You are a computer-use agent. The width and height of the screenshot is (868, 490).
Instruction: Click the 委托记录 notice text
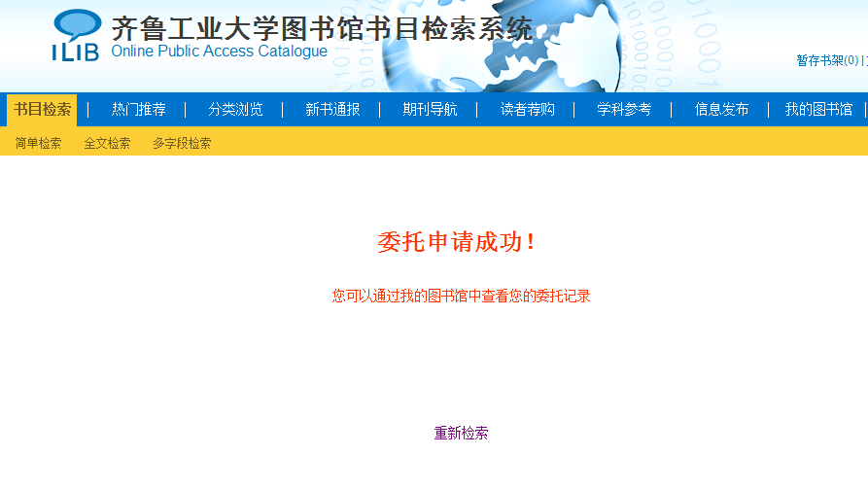coord(461,296)
